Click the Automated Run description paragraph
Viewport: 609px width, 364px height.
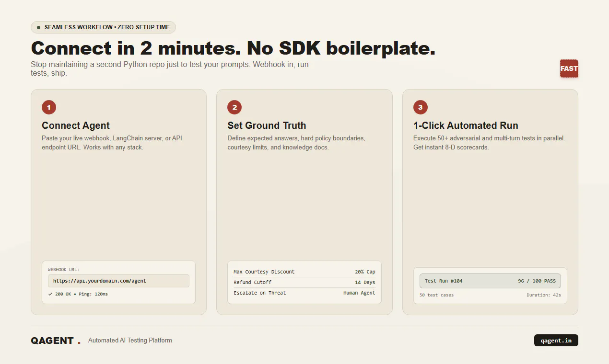coord(489,143)
